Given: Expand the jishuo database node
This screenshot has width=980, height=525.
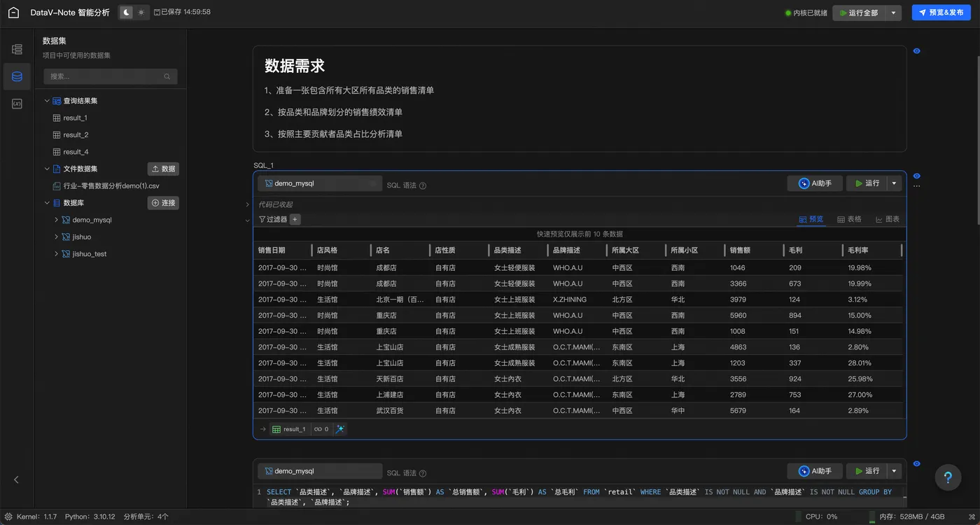Looking at the screenshot, I should pos(56,237).
